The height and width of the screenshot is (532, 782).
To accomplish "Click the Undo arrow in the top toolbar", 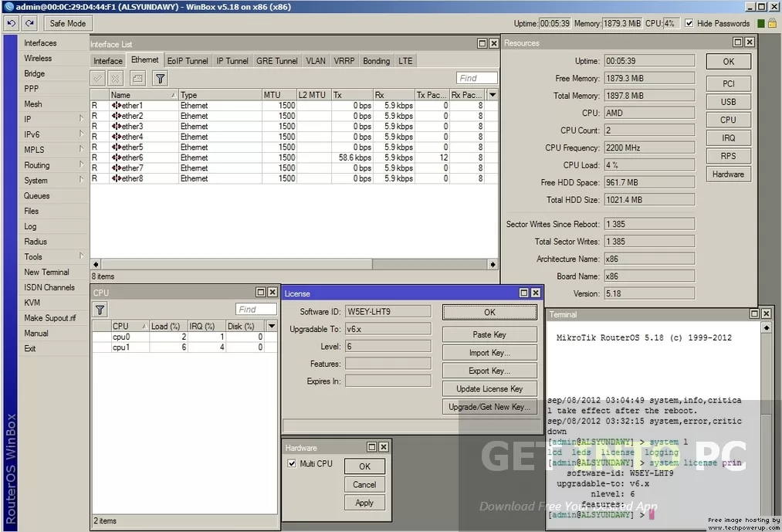I will pyautogui.click(x=12, y=23).
